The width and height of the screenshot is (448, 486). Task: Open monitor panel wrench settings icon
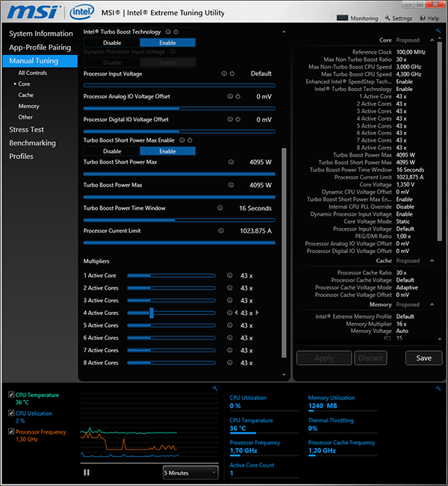pyautogui.click(x=438, y=388)
